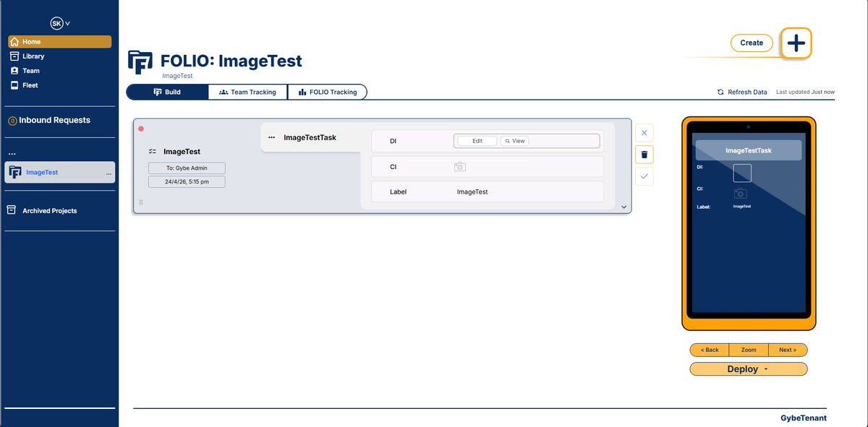
Task: Click the ImageTestTask task title
Action: 310,137
